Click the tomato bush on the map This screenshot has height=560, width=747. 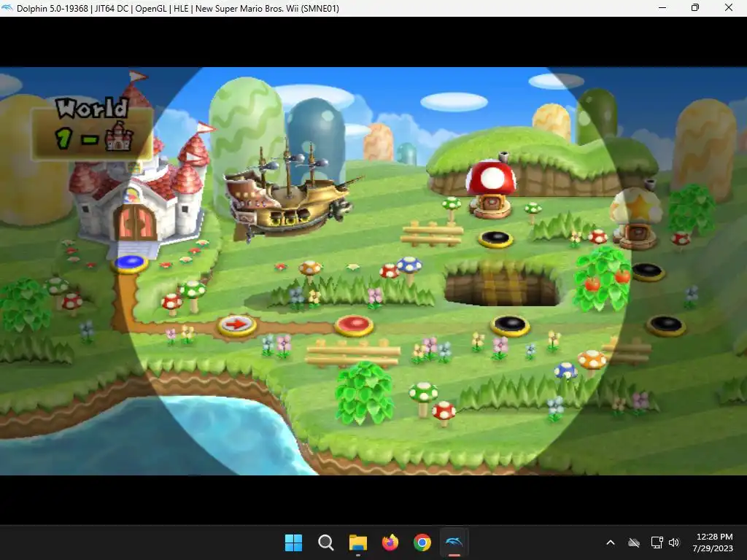click(602, 279)
